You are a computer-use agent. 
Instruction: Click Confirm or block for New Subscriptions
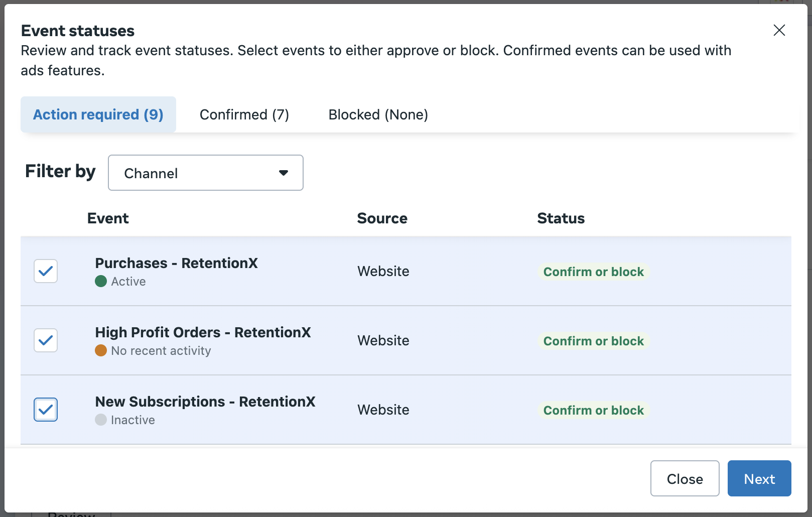point(593,410)
